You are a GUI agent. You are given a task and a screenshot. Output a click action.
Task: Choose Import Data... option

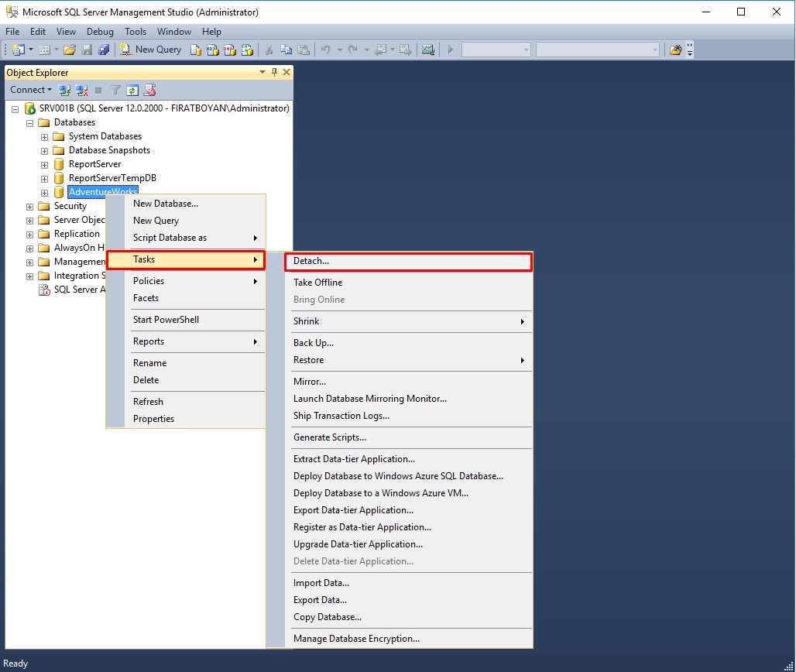409,583
